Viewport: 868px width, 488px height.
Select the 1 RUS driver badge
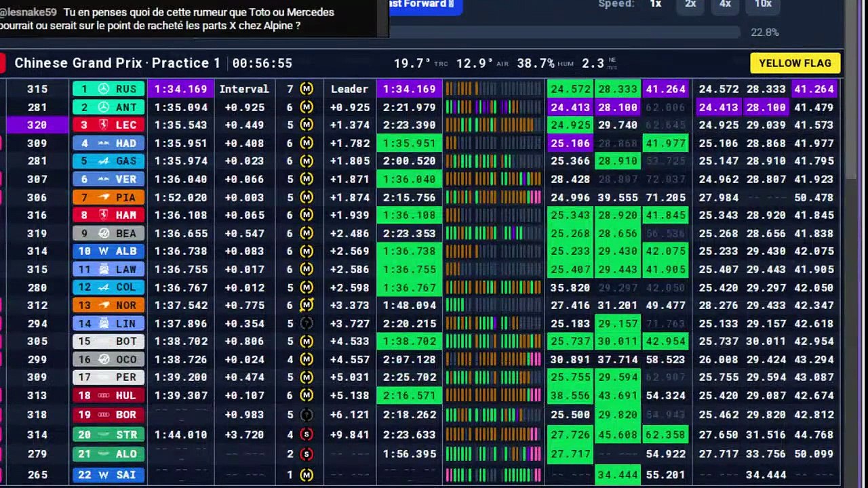108,89
